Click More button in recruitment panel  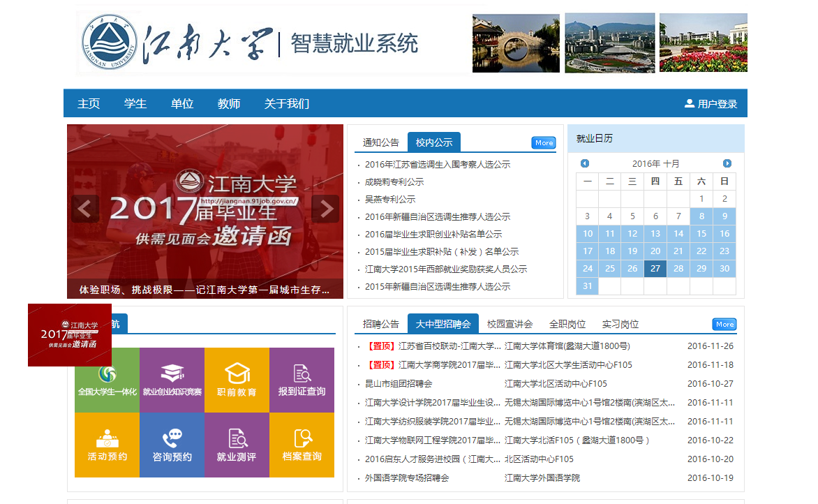pos(724,325)
